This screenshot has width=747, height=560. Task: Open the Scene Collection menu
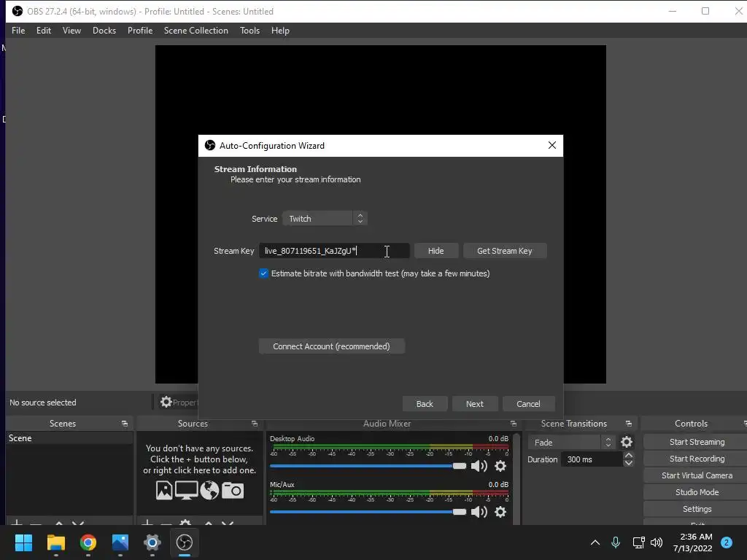[x=196, y=31]
